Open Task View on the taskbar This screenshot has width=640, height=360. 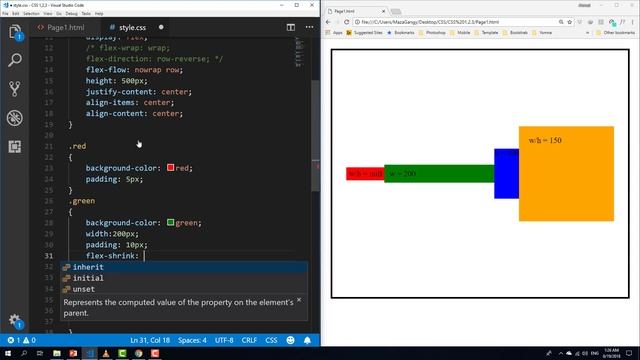point(40,353)
